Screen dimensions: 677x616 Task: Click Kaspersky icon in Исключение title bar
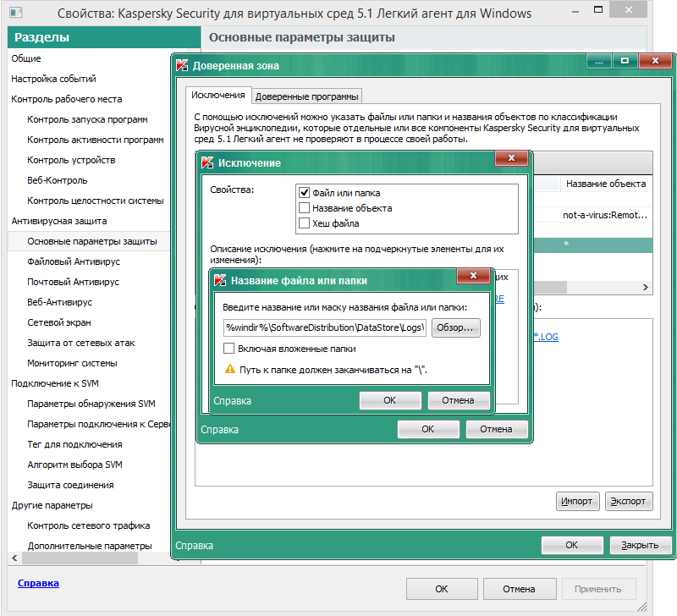coord(207,162)
